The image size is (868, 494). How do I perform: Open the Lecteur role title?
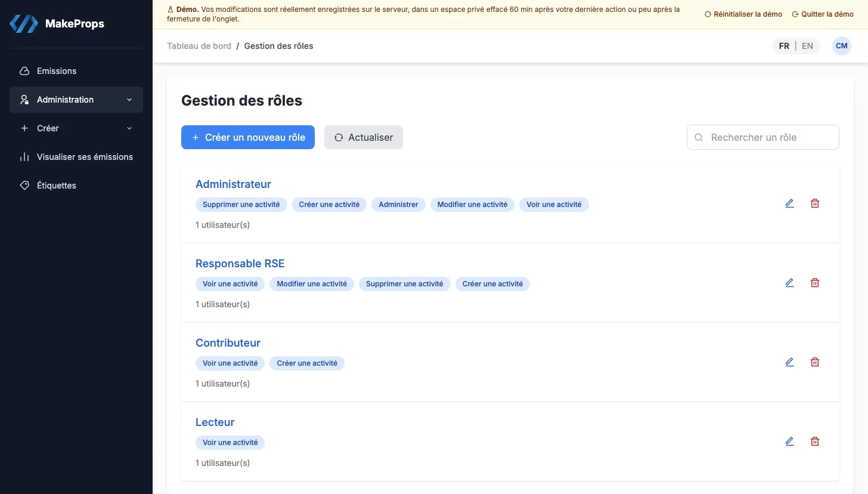(215, 422)
